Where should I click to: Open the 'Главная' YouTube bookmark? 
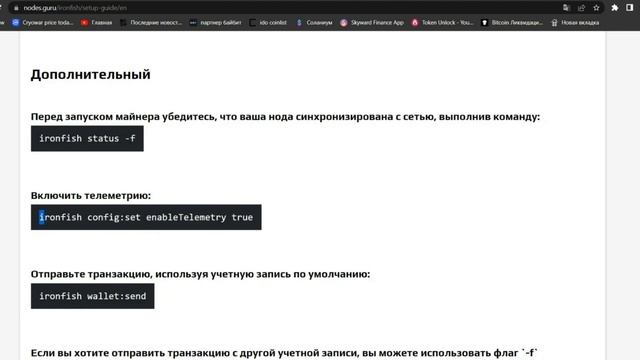click(x=97, y=22)
